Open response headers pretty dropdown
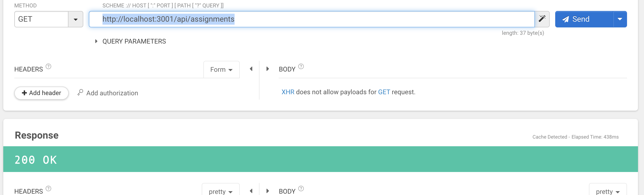Viewport: 644px width, 195px height. 221,191
